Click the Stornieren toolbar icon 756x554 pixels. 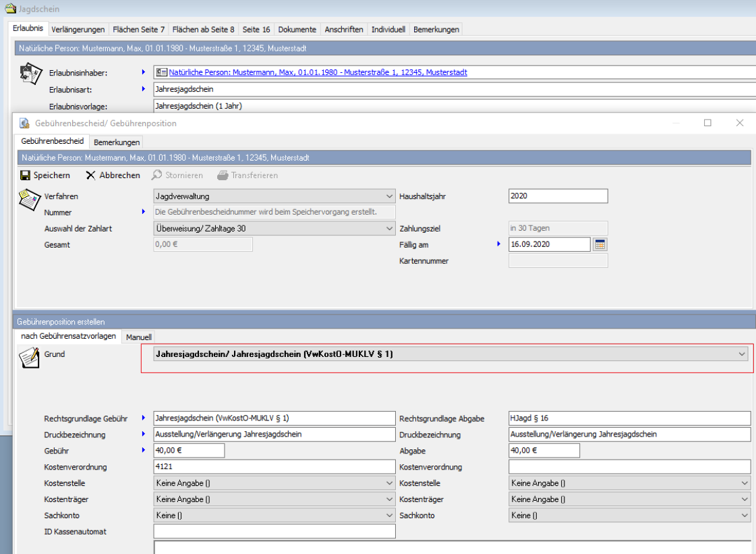click(156, 175)
